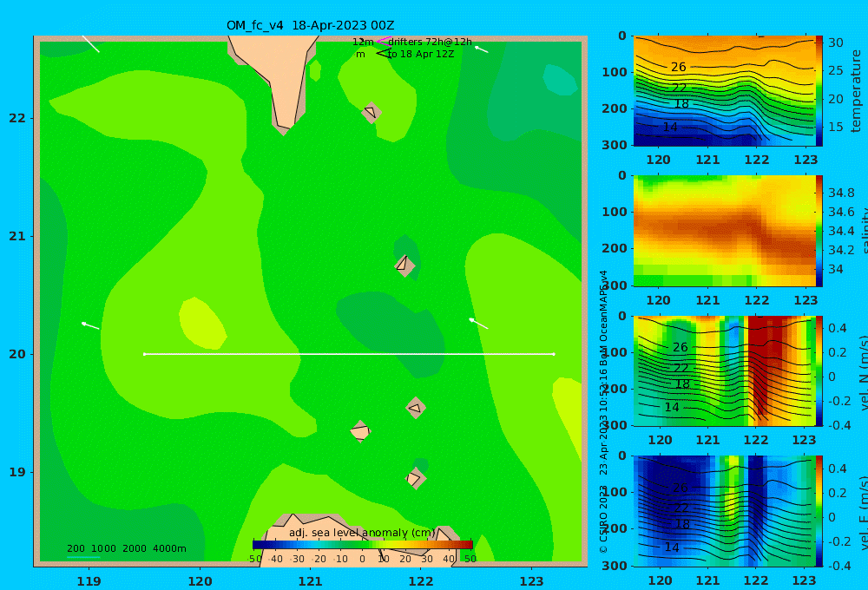
Task: Click the white arrow in the top-right map corner
Action: 481,49
